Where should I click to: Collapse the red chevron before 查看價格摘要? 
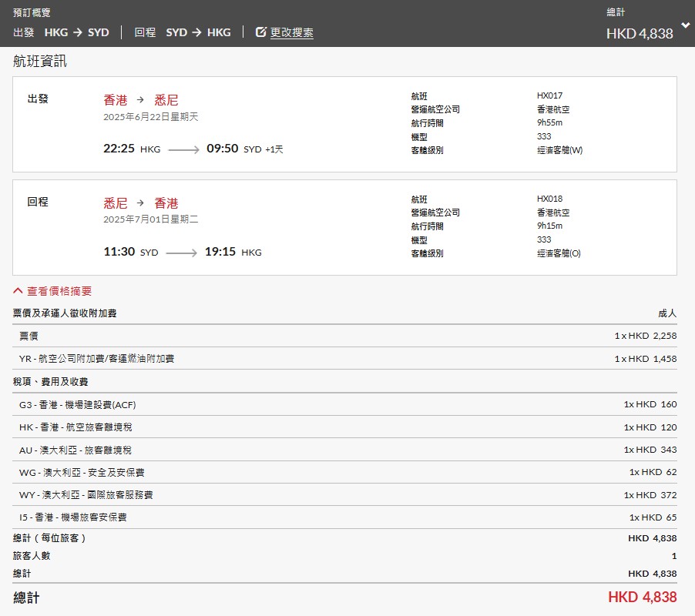tap(18, 291)
